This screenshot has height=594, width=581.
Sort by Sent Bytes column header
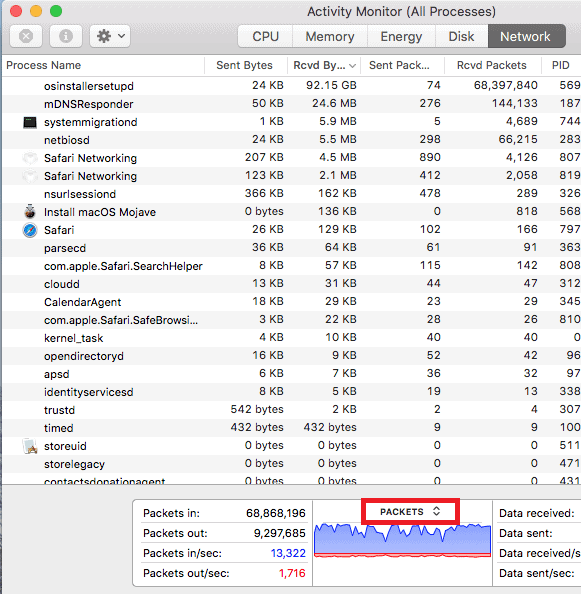pyautogui.click(x=246, y=65)
